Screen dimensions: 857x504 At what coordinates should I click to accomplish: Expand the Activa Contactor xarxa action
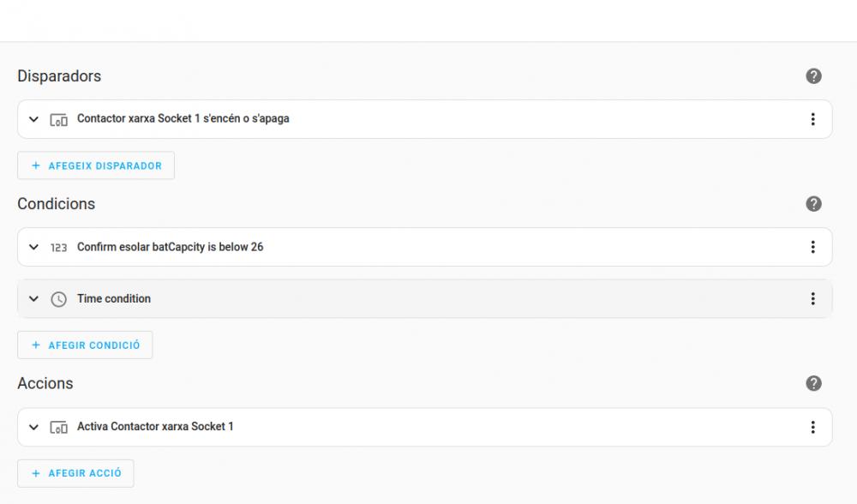tap(34, 427)
